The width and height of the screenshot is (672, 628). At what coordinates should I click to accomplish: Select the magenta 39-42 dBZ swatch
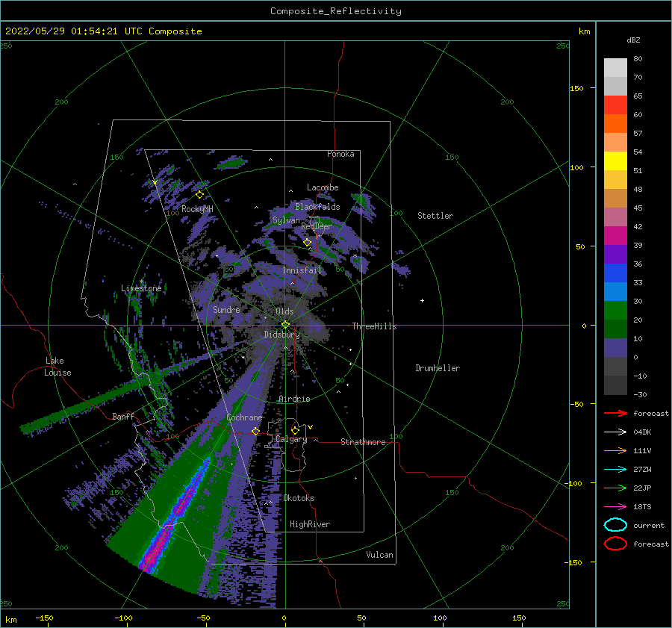click(615, 236)
